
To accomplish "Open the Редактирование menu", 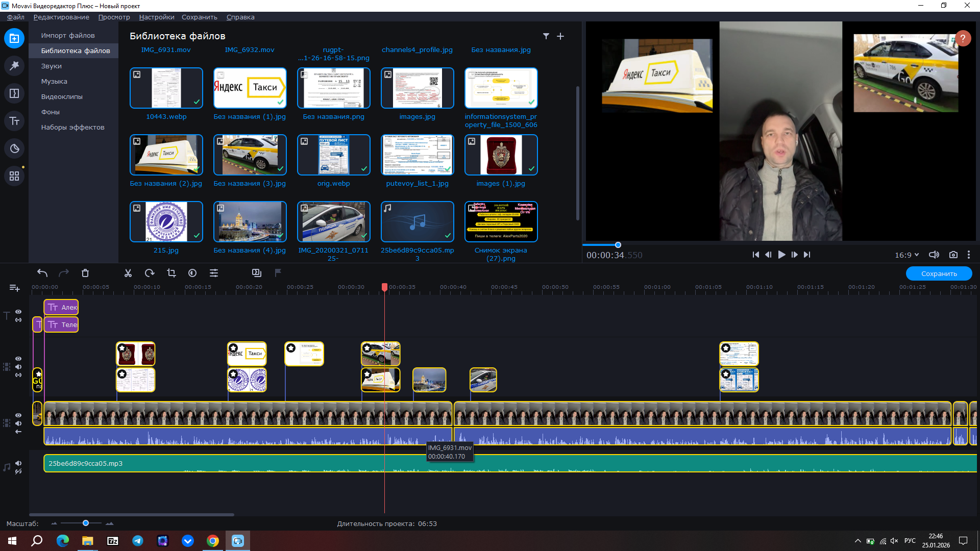I will tap(61, 17).
